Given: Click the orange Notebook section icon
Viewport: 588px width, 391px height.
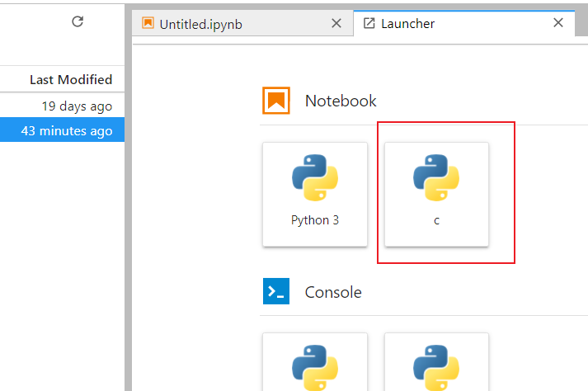Looking at the screenshot, I should click(275, 101).
